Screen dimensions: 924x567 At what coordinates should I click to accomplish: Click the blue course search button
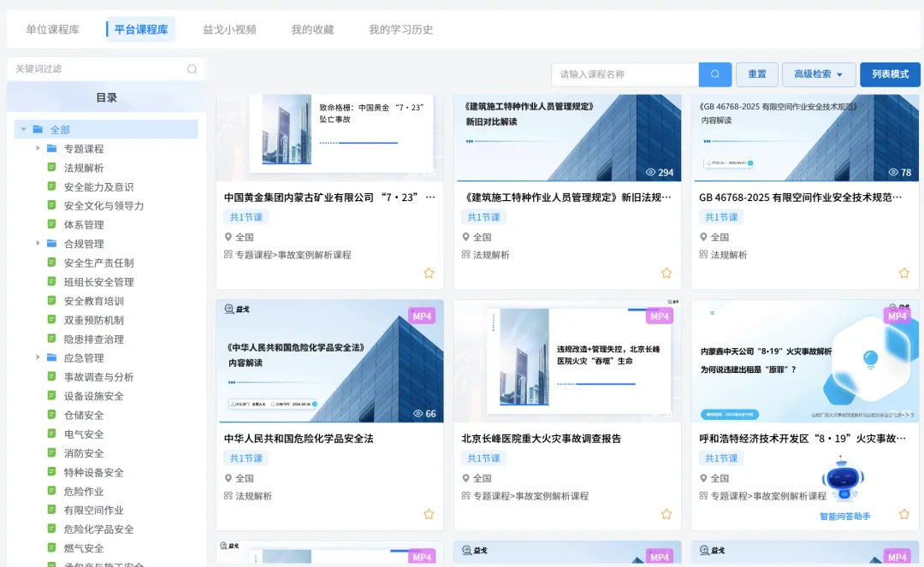pos(714,74)
